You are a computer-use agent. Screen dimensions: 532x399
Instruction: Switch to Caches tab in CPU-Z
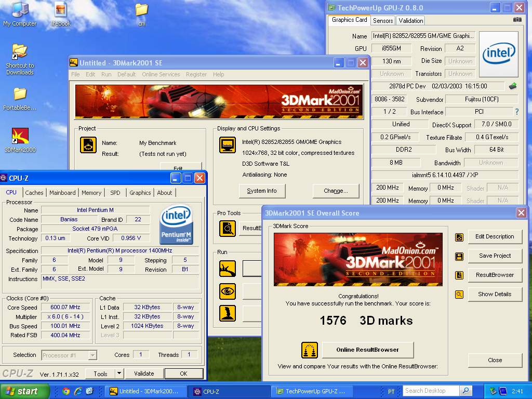coord(34,193)
